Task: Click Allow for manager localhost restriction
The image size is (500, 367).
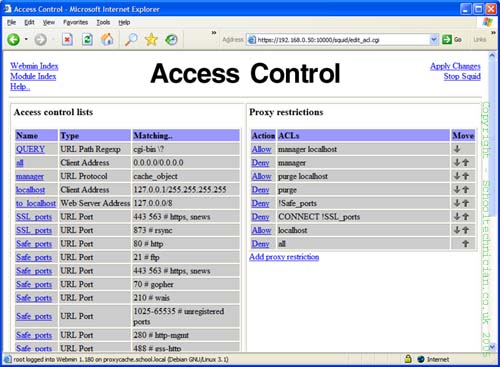Action: click(261, 149)
